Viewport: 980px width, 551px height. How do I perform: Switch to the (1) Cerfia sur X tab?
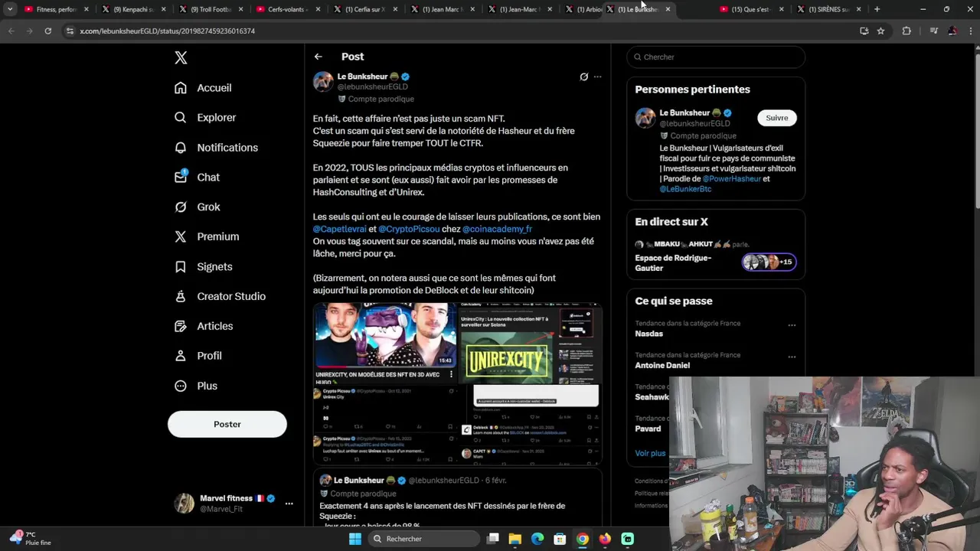point(364,9)
